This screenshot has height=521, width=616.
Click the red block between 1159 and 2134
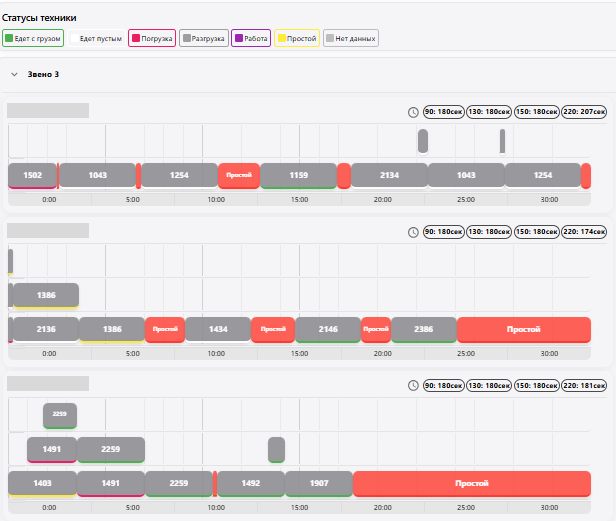(x=344, y=176)
